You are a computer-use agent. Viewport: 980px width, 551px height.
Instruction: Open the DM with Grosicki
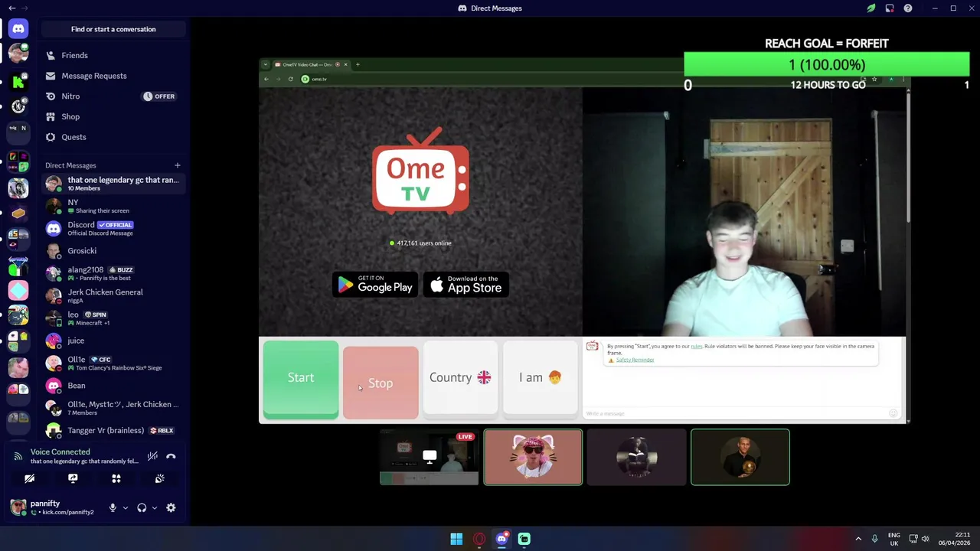[113, 250]
